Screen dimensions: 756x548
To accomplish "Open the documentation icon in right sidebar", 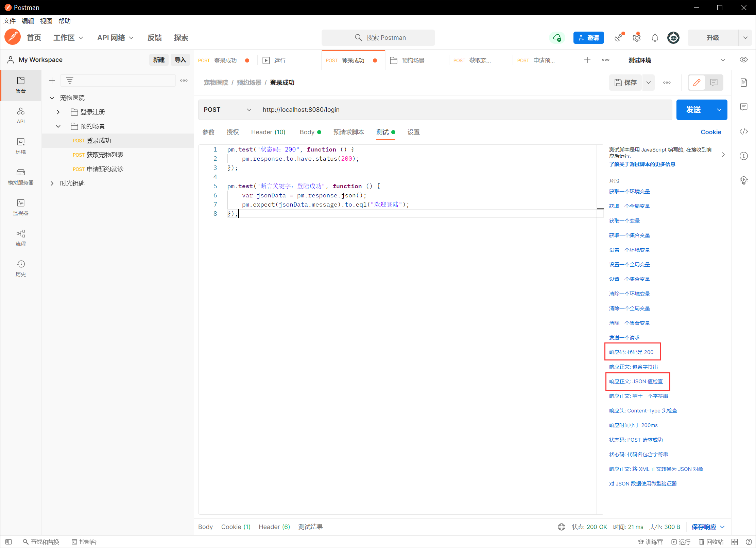I will (x=743, y=83).
